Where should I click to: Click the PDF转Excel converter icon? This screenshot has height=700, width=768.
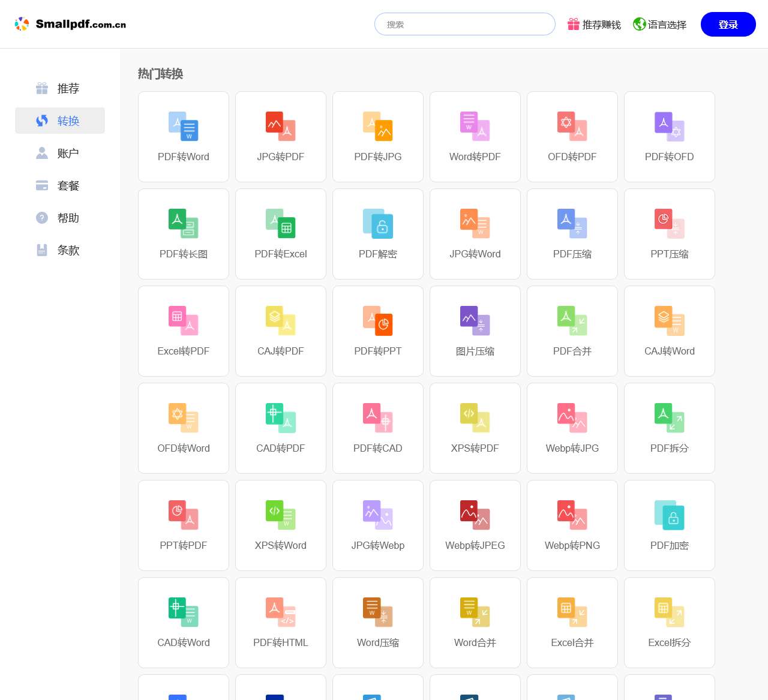click(x=281, y=224)
